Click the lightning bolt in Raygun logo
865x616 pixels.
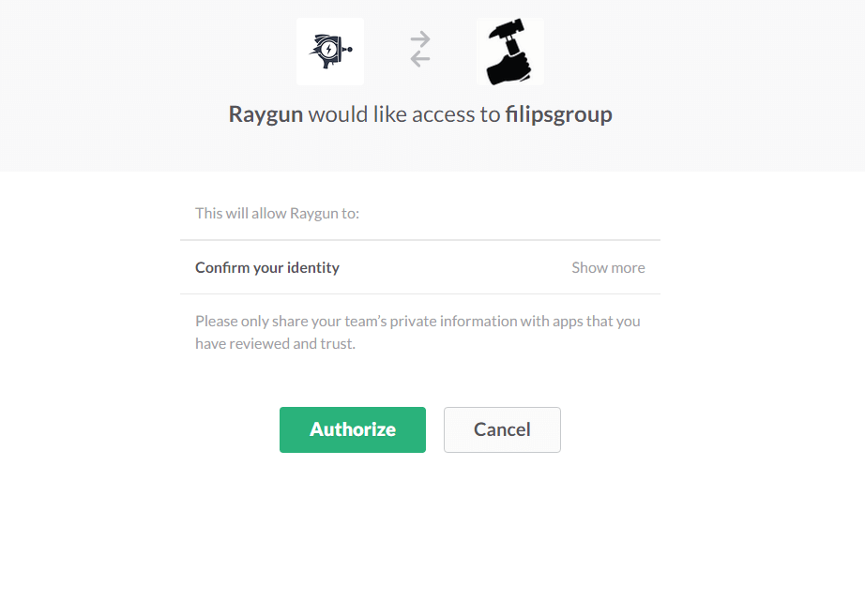327,50
